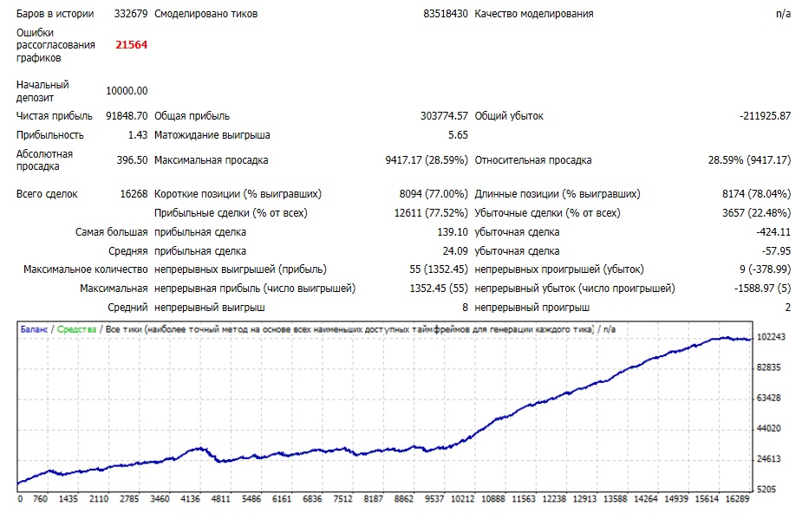Click 'Относительная просадка' label
Viewport: 802px width, 532px height.
533,160
